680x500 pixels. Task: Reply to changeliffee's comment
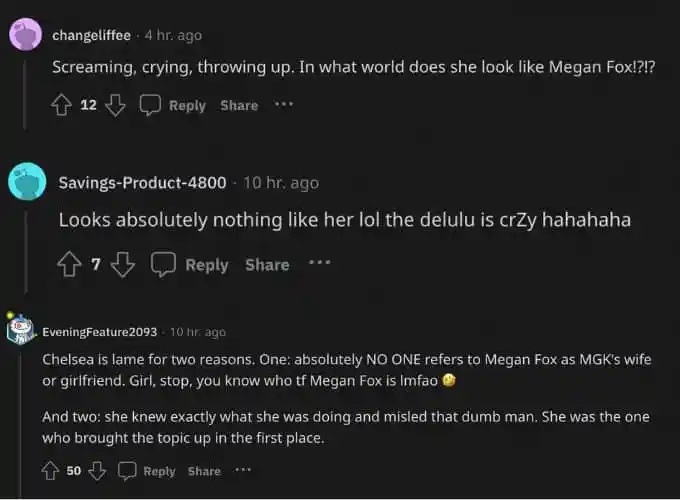coord(187,105)
